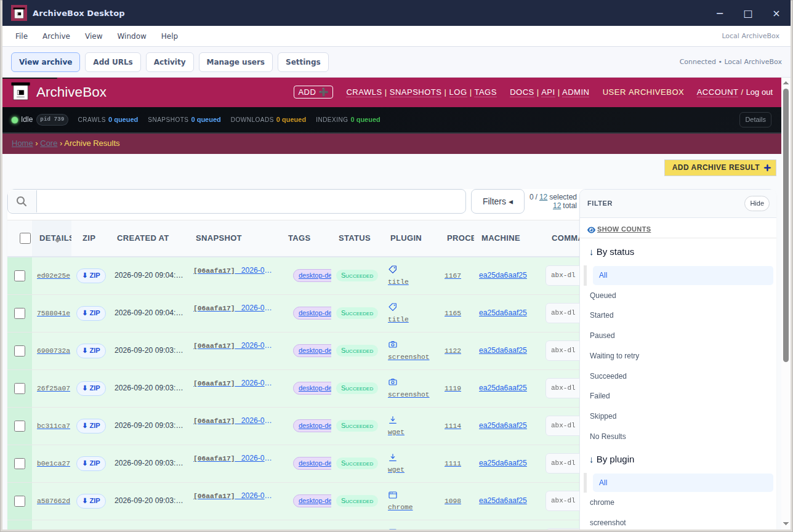Collapse the By status filter section
Image resolution: width=793 pixels, height=532 pixels.
click(611, 252)
